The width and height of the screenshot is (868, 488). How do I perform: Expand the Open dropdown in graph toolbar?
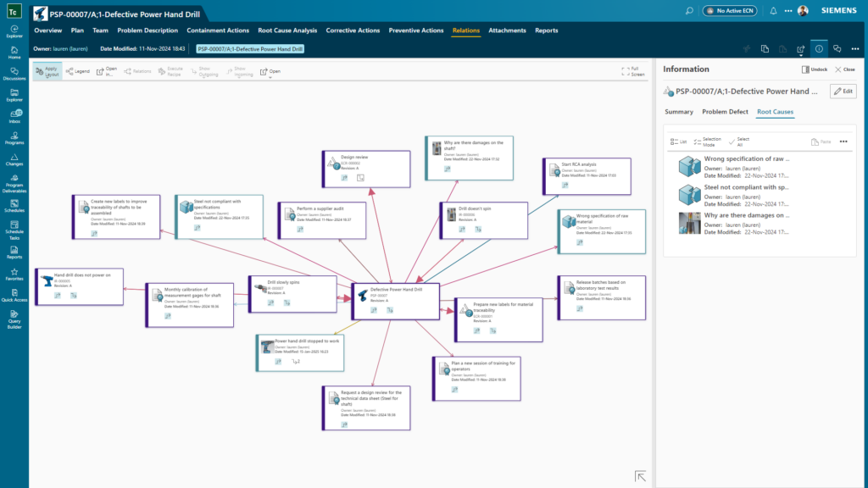coord(270,72)
